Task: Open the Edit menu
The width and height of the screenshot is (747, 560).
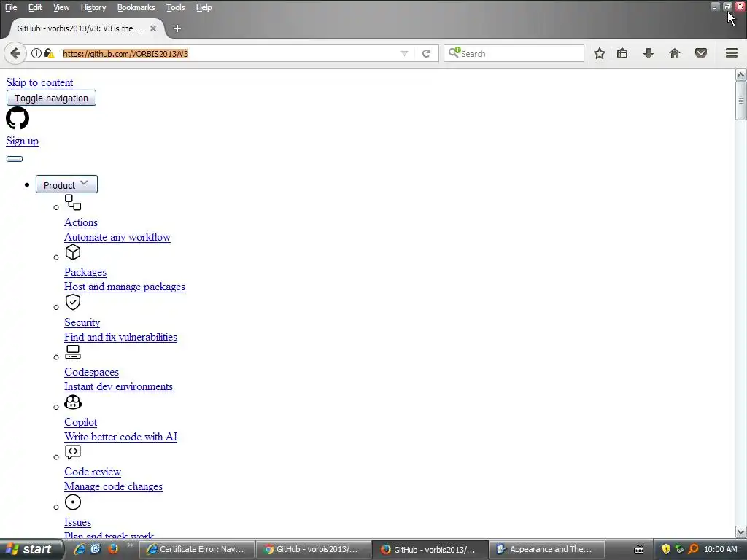Action: click(x=35, y=7)
